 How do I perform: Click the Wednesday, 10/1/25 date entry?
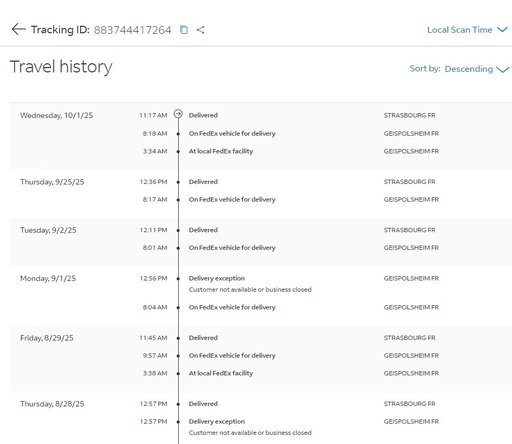click(56, 115)
